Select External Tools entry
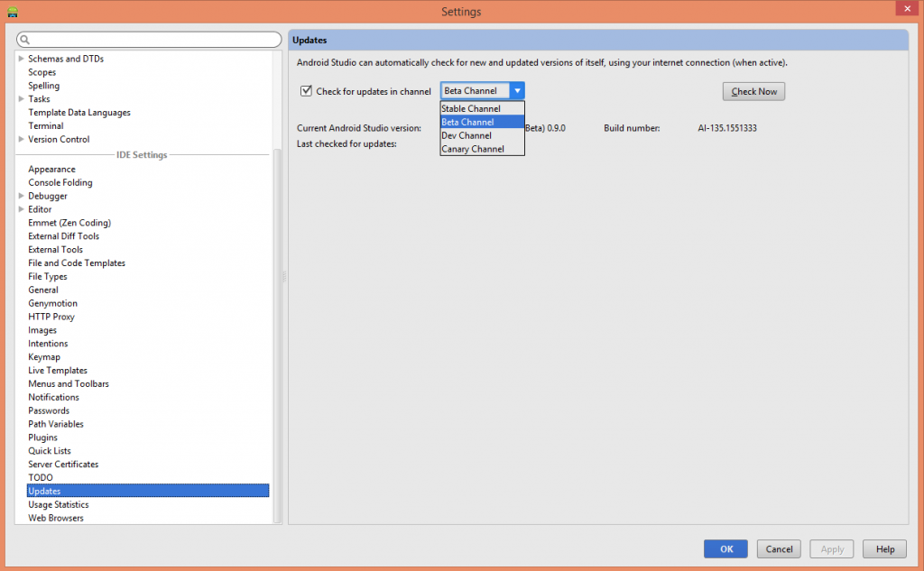924x571 pixels. pyautogui.click(x=55, y=250)
